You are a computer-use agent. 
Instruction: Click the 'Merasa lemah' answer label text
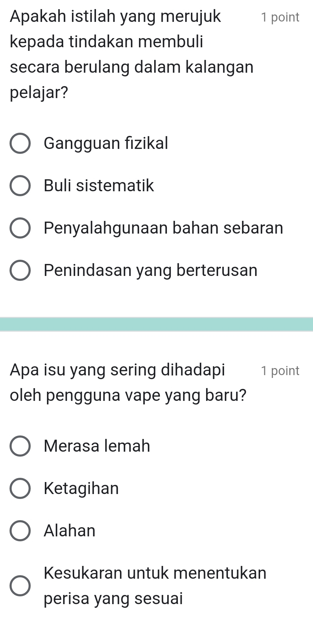coord(97,446)
